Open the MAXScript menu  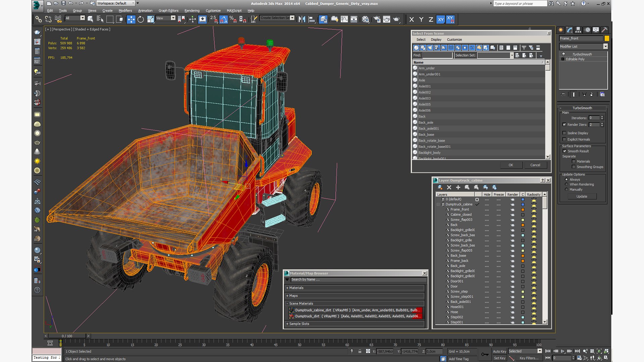point(234,11)
